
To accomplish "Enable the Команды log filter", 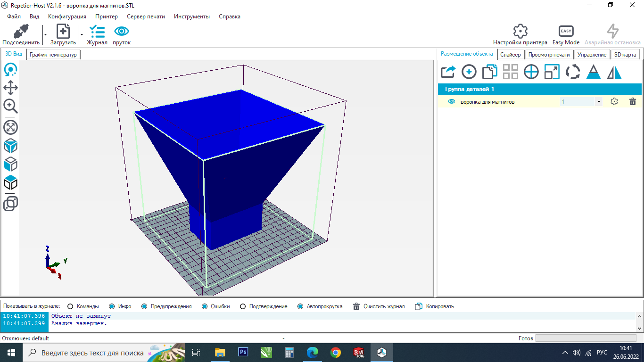I will pos(71,306).
